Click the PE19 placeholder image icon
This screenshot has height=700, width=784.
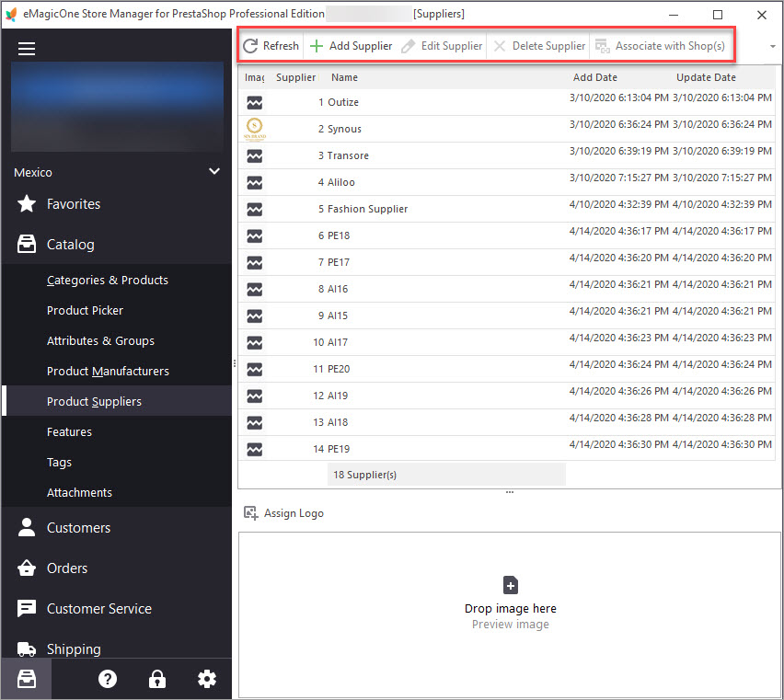click(255, 449)
